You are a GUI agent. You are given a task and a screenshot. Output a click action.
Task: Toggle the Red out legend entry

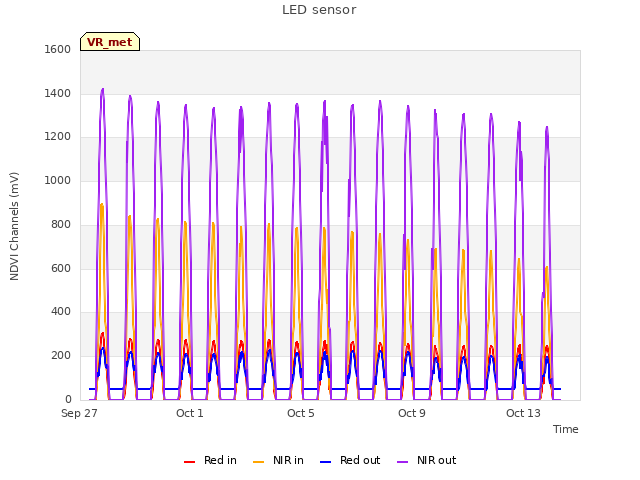point(350,460)
